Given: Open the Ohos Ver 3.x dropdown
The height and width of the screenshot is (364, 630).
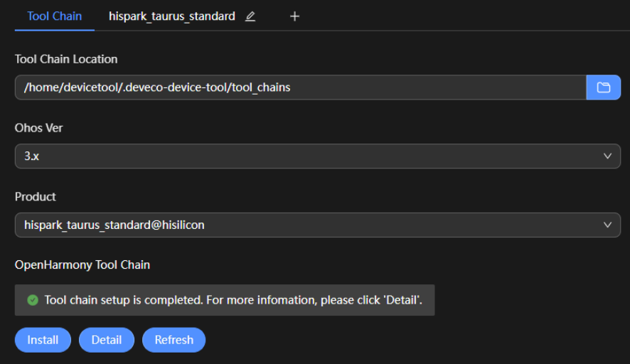Looking at the screenshot, I should pos(317,156).
